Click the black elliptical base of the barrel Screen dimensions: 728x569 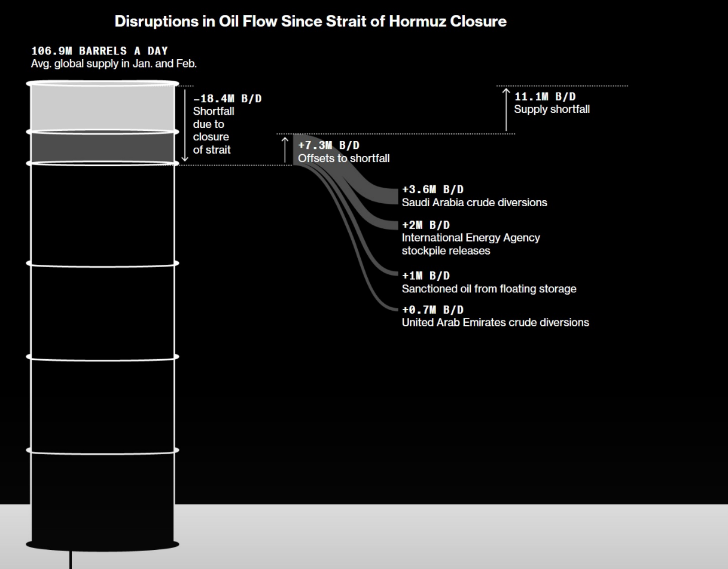102,544
